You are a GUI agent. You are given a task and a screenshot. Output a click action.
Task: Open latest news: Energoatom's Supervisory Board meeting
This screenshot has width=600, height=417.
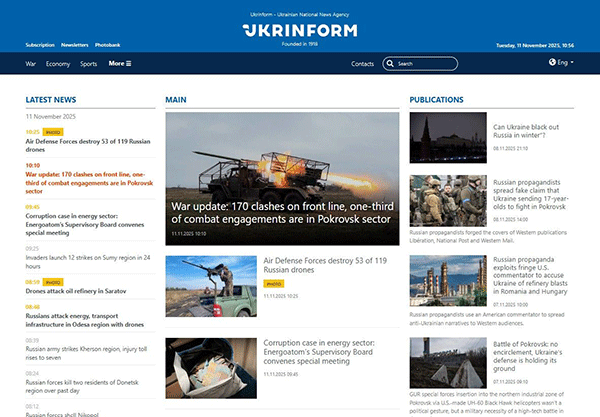85,225
